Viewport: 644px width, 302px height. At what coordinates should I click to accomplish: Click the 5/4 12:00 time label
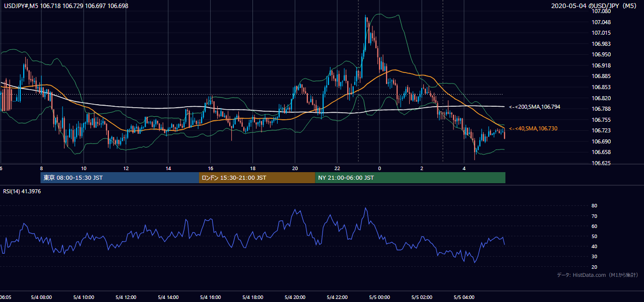point(126,297)
